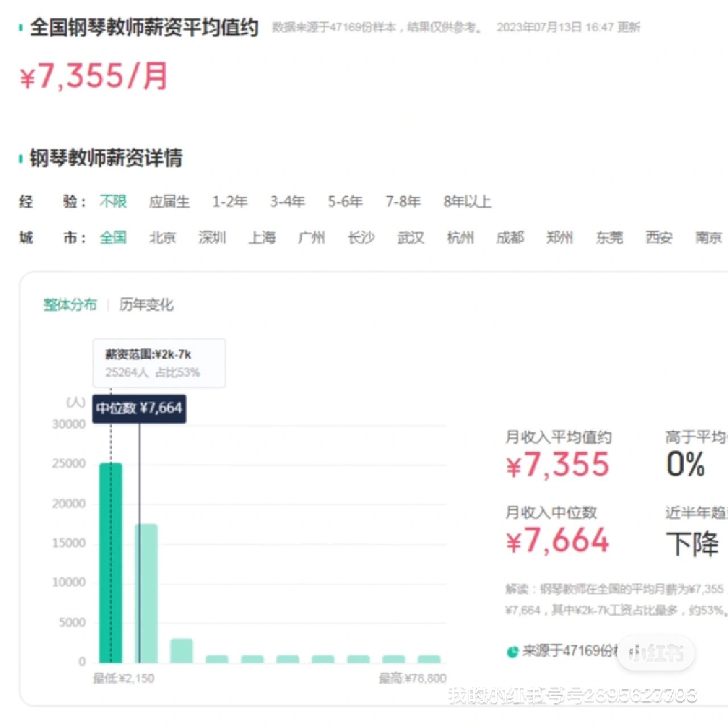Select the 应届生 experience filter
The width and height of the screenshot is (728, 728).
(x=169, y=201)
